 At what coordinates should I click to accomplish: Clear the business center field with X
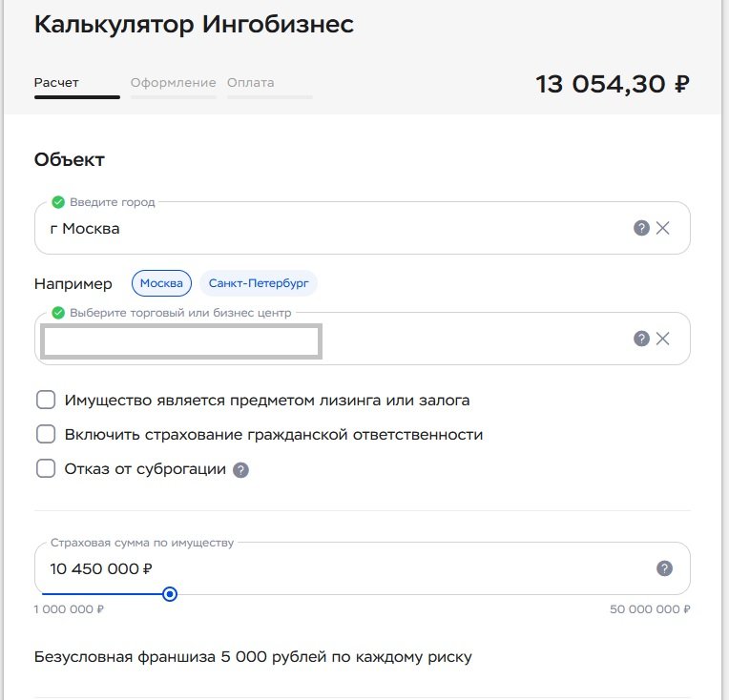663,339
